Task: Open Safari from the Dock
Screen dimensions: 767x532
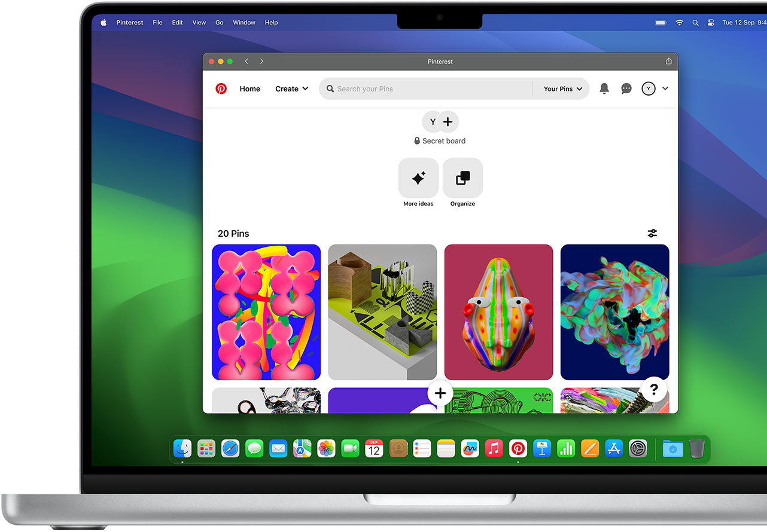Action: click(230, 448)
